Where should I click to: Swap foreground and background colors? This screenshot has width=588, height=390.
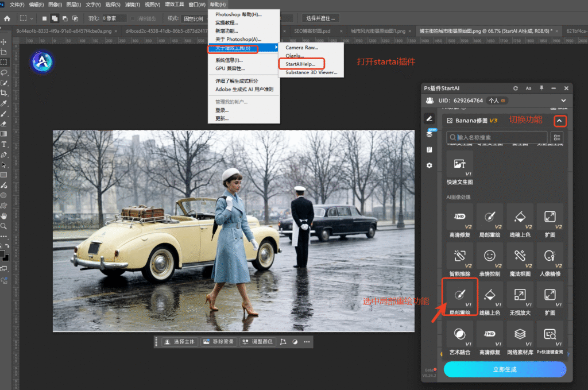(x=6, y=246)
